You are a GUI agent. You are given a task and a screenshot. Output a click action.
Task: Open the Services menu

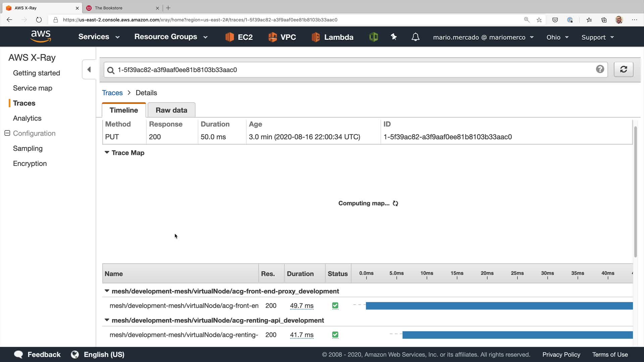(x=99, y=37)
